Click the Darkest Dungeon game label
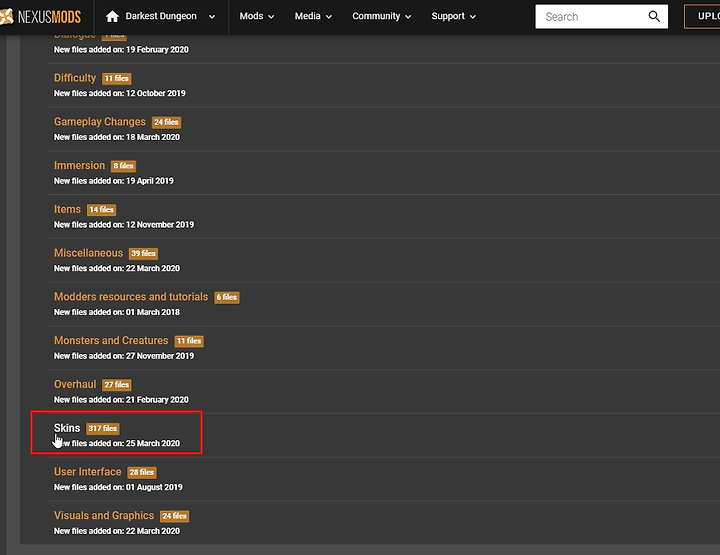 tap(161, 16)
